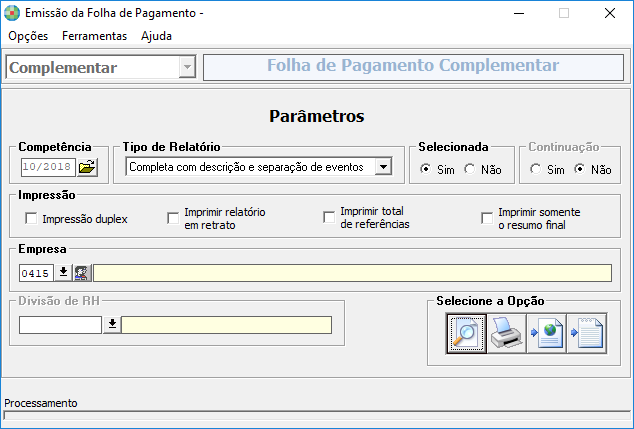Select Não under Continuação

tap(580, 169)
